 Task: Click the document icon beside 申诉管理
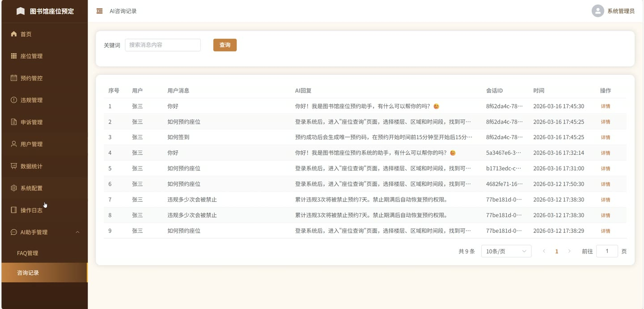pos(13,122)
